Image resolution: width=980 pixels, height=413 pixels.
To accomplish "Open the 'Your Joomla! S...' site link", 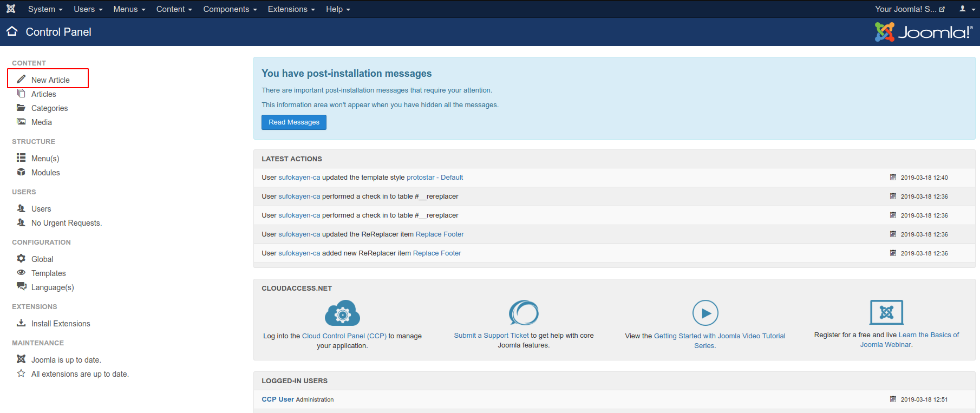I will (910, 9).
